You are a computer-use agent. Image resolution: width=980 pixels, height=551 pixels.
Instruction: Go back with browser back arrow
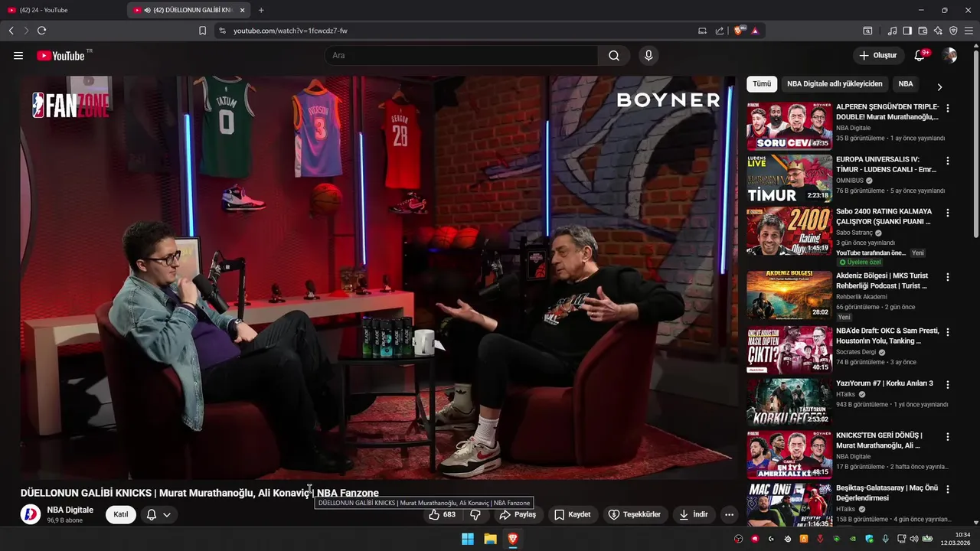(x=11, y=31)
